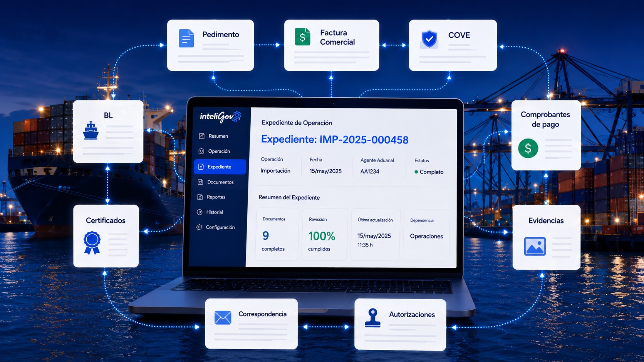
Task: Click the 'Agente Aduanal' label
Action: point(377,160)
